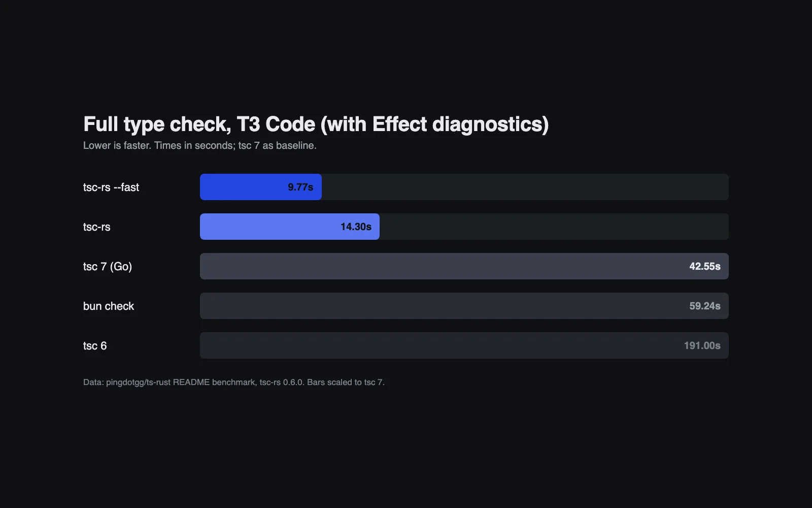Click the tsc 7 (Go) row label
This screenshot has width=812, height=508.
[x=108, y=266]
